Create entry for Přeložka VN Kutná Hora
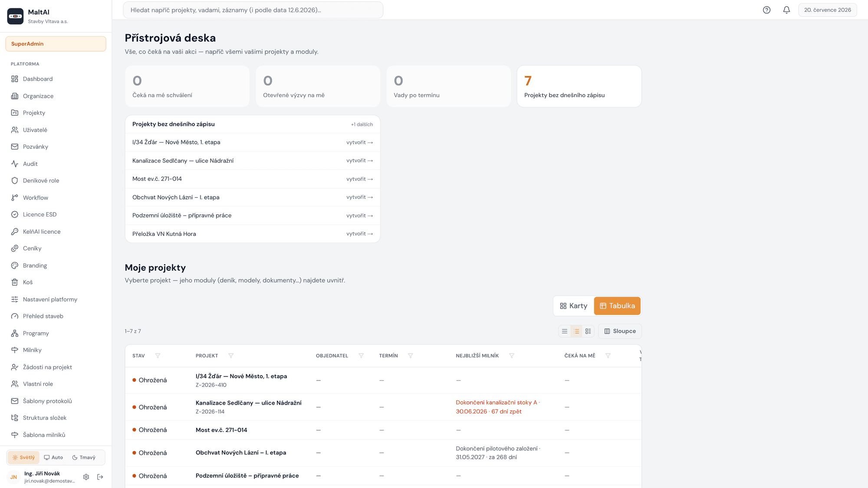 click(359, 234)
